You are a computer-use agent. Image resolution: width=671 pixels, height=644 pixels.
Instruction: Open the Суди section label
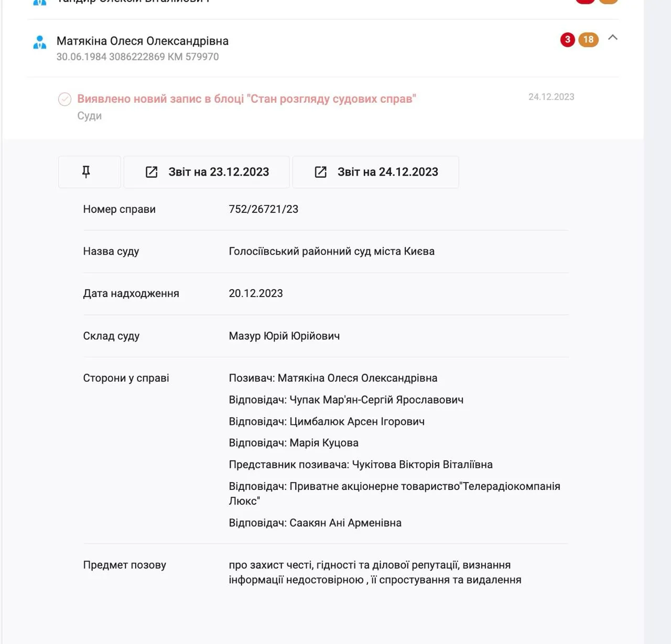click(89, 115)
